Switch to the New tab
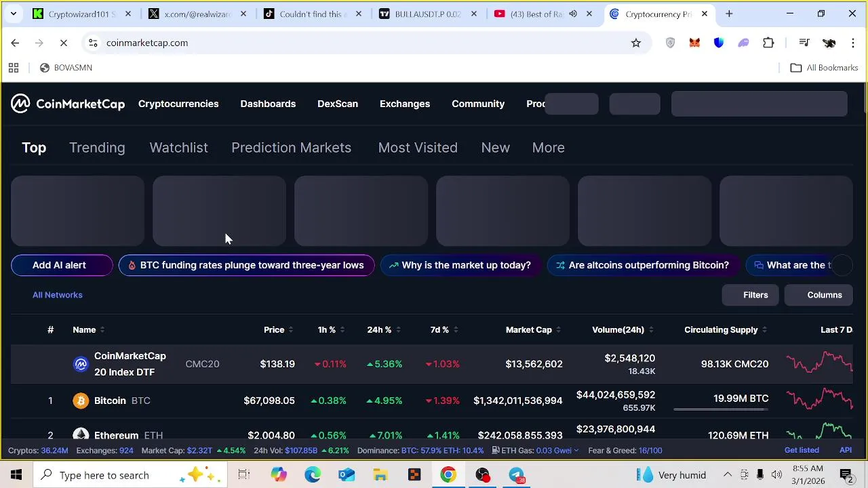The height and width of the screenshot is (488, 868). pyautogui.click(x=495, y=148)
